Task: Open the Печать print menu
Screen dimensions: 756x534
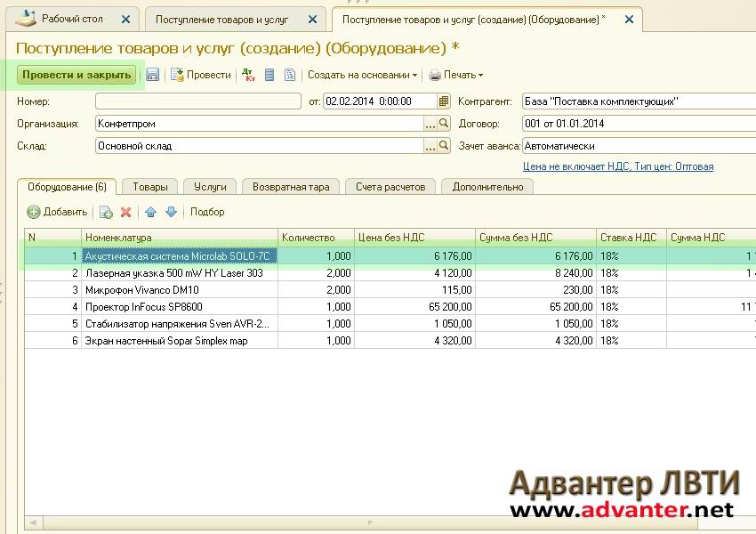Action: [x=455, y=75]
